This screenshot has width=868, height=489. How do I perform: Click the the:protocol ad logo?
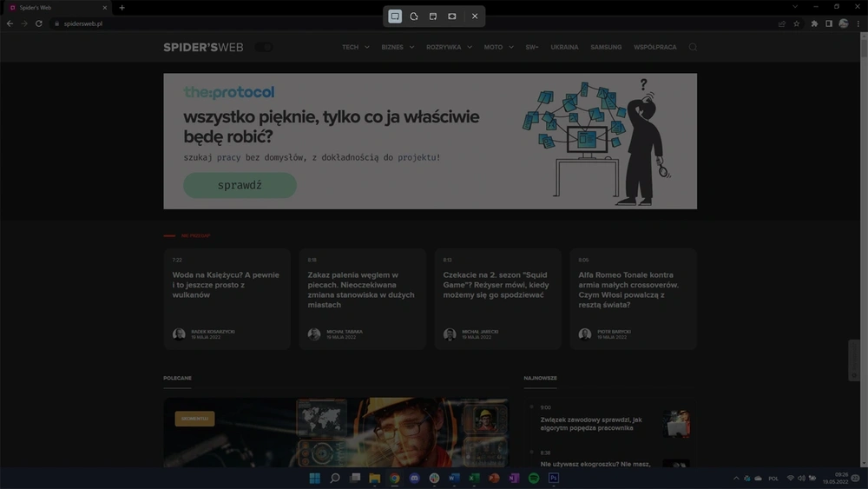coord(228,92)
